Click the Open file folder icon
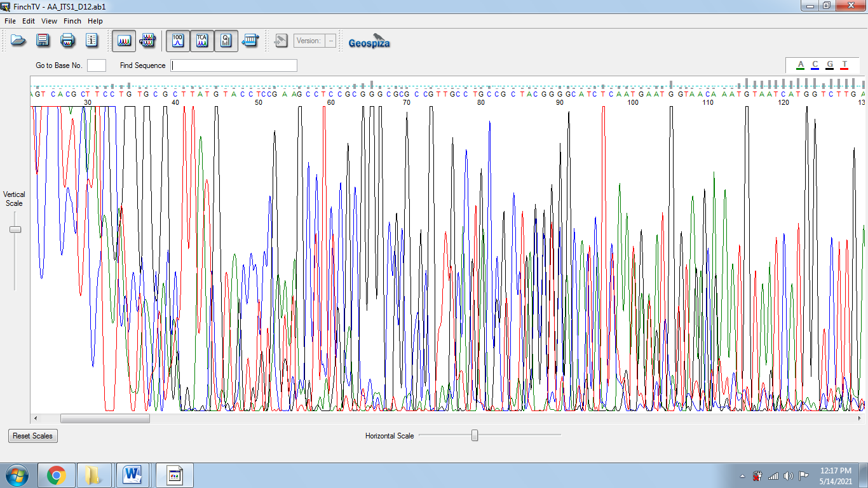This screenshot has width=868, height=488. tap(19, 41)
